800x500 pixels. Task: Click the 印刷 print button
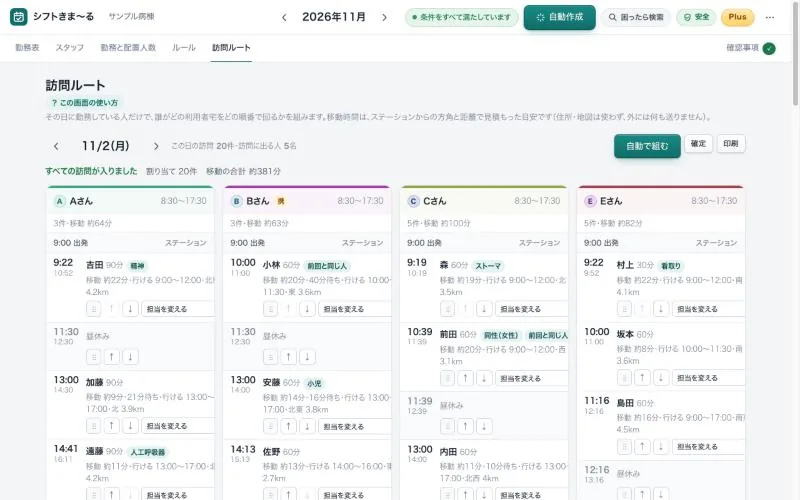pos(731,144)
